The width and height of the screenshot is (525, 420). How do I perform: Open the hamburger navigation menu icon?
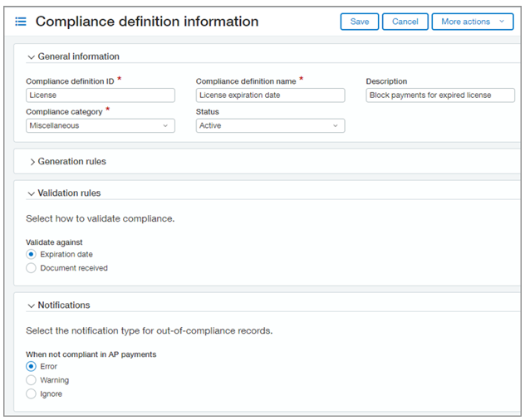click(21, 22)
